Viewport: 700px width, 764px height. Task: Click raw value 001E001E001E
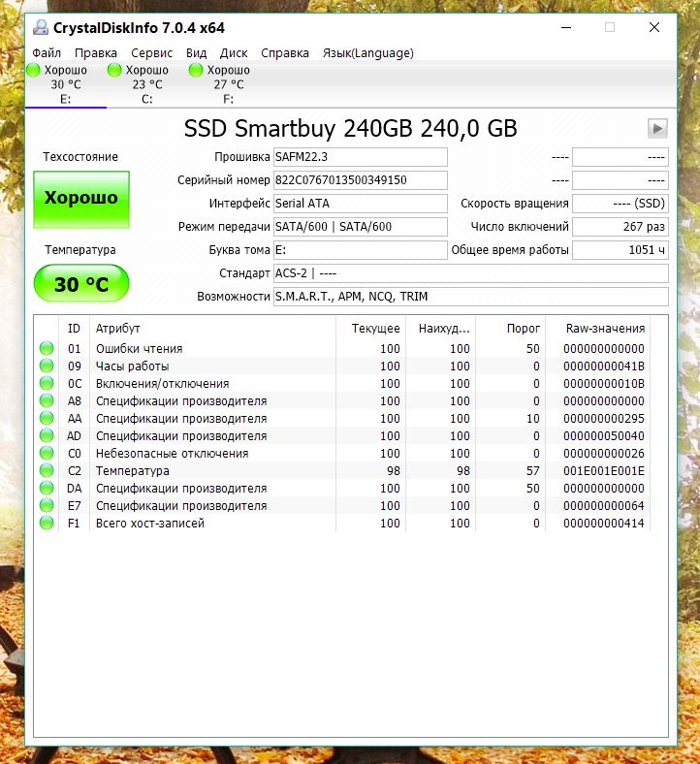click(x=604, y=470)
